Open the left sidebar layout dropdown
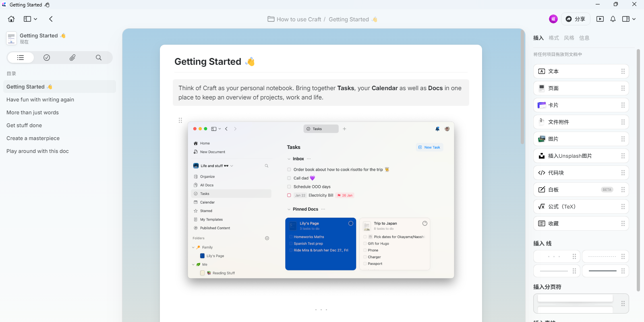This screenshot has height=322, width=644. tap(31, 19)
